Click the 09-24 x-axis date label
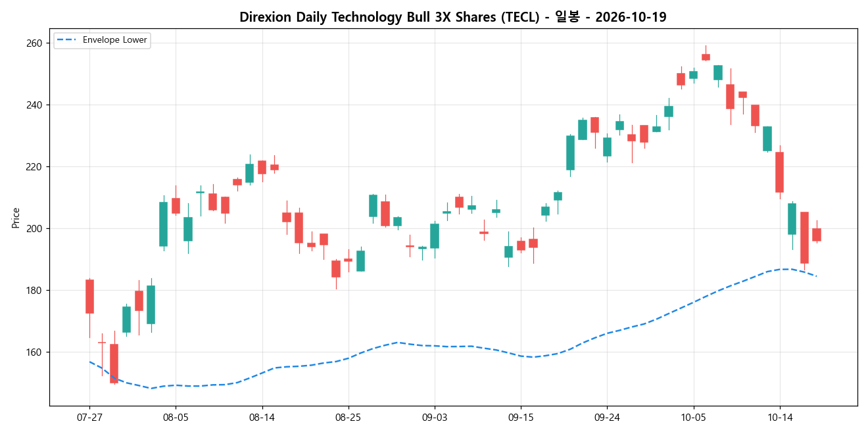This screenshot has height=434, width=868. (x=607, y=417)
